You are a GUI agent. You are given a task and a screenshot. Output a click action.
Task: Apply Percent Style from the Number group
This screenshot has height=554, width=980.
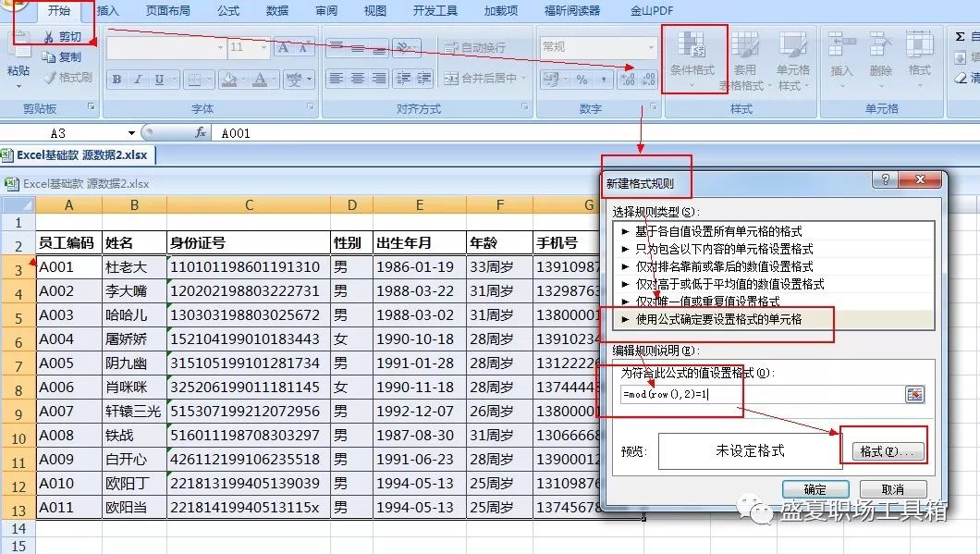tap(581, 79)
